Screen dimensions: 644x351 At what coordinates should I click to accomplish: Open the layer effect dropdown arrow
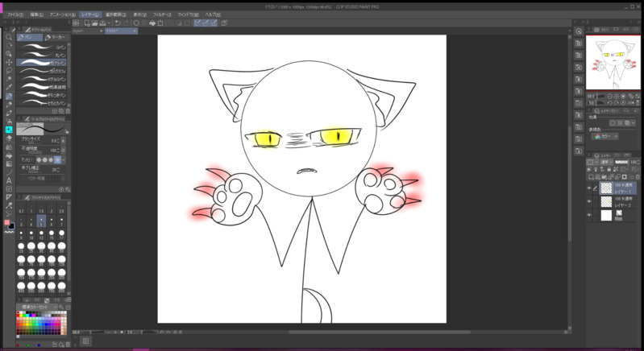point(634,122)
